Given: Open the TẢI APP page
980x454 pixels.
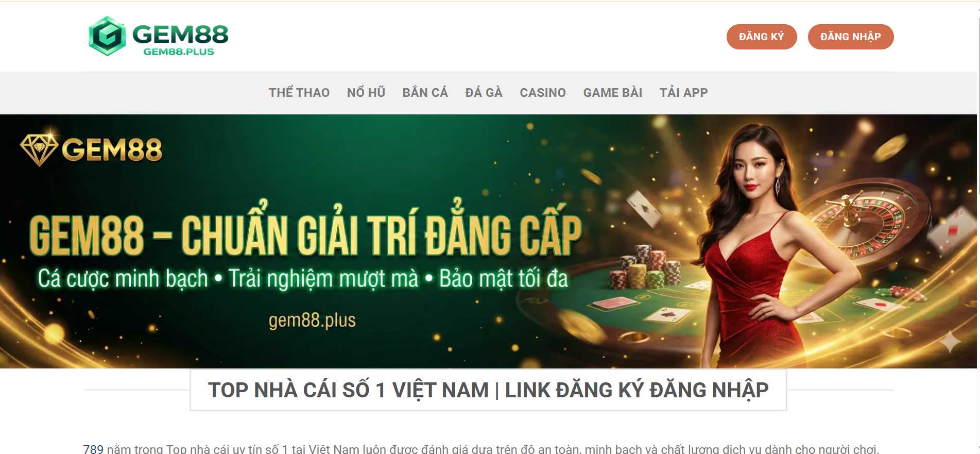Looking at the screenshot, I should tap(684, 93).
